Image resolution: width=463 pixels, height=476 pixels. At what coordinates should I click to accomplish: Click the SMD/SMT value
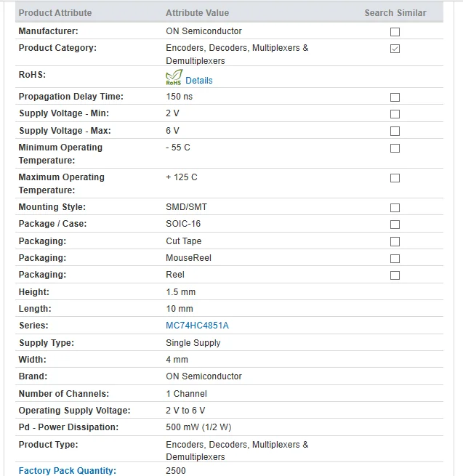[x=186, y=207]
